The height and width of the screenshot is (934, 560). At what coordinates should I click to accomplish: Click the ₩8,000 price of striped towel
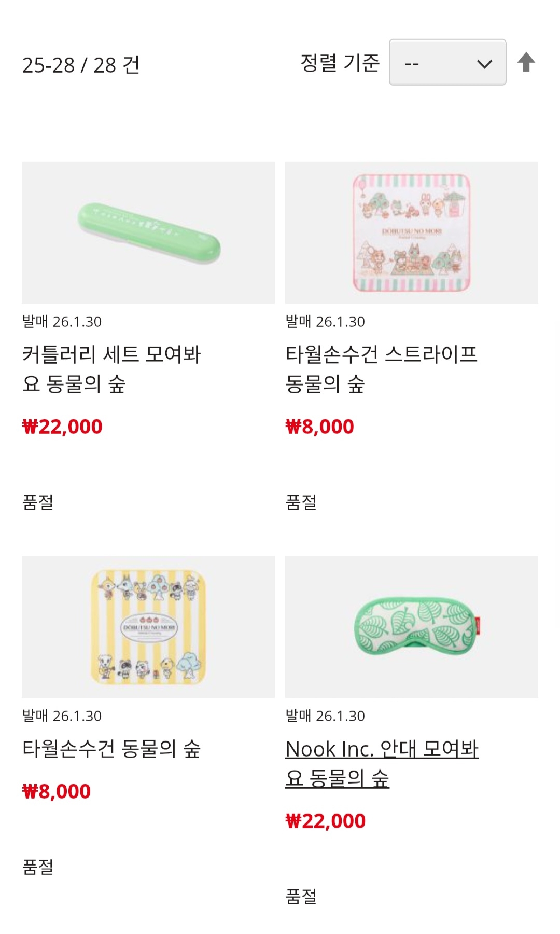tap(319, 427)
